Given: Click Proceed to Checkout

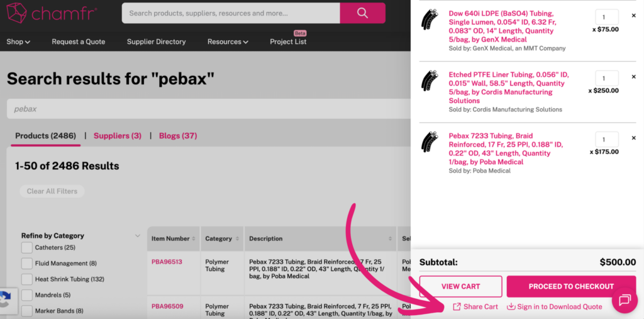Looking at the screenshot, I should coord(571,286).
